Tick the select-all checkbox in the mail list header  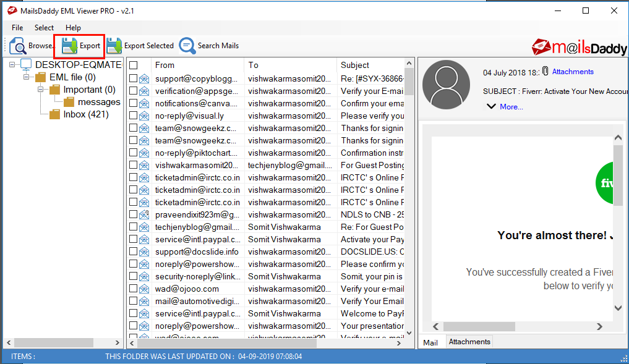(134, 65)
